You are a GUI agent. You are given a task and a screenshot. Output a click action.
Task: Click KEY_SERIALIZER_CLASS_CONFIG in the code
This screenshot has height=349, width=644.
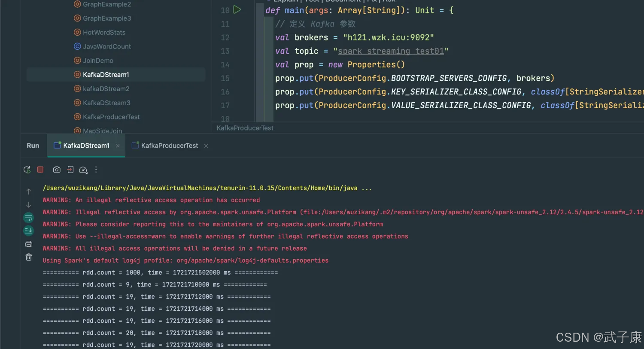coord(456,92)
